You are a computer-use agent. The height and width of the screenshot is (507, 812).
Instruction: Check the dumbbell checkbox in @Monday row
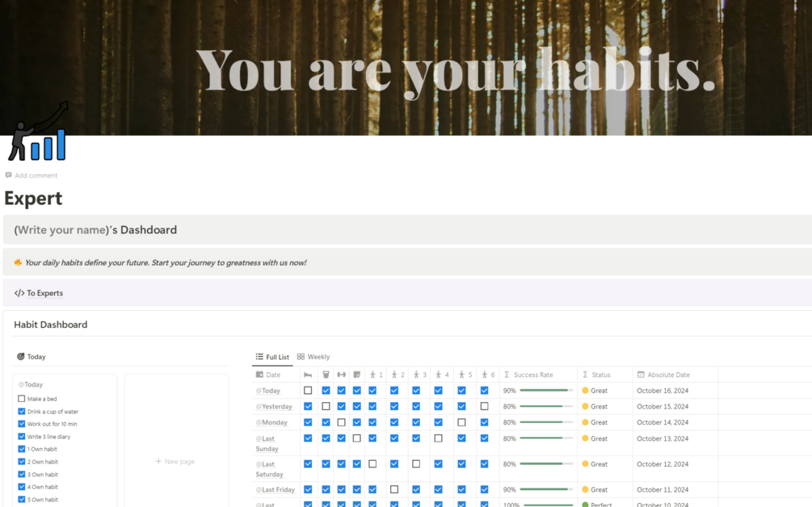point(341,422)
